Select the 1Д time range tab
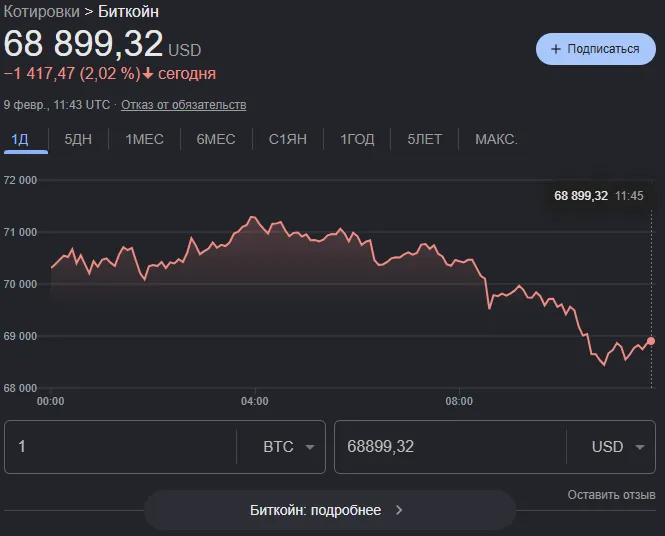Screen dimensions: 665x536 coord(20,139)
